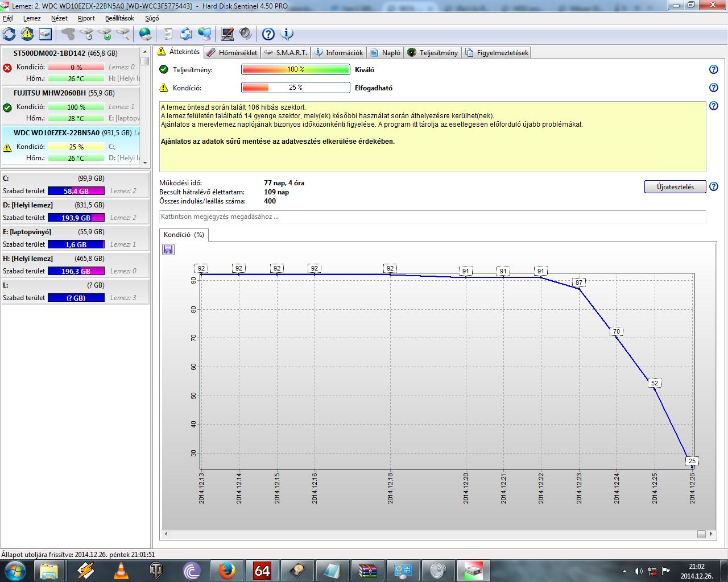
Task: Select the H: [Helyi lemez] partition
Action: tap(75, 264)
